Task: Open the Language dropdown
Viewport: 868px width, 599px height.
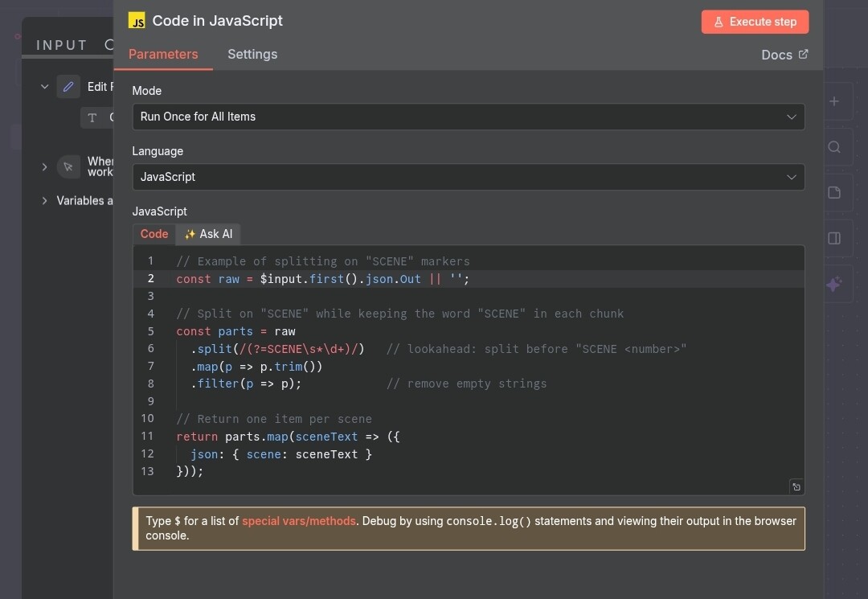Action: click(468, 177)
